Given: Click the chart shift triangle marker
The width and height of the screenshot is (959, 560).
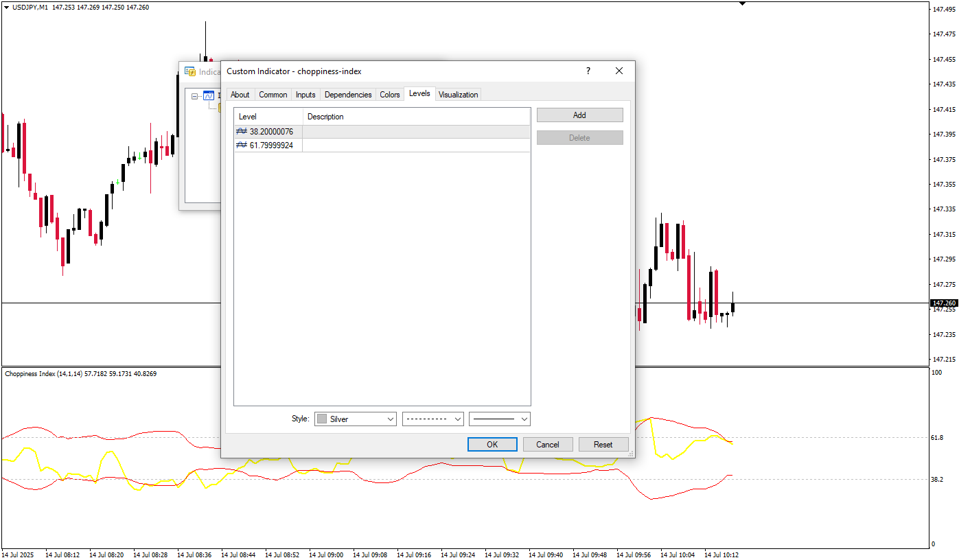Looking at the screenshot, I should [742, 3].
